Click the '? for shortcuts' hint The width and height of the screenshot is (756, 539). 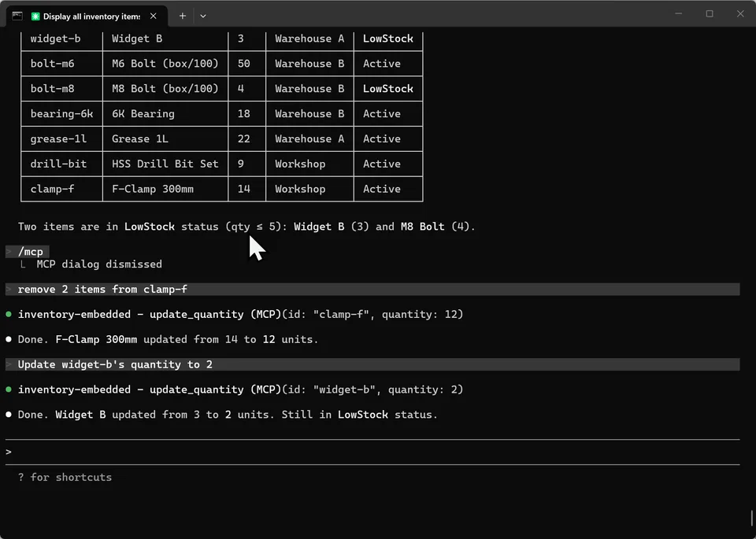tap(65, 477)
